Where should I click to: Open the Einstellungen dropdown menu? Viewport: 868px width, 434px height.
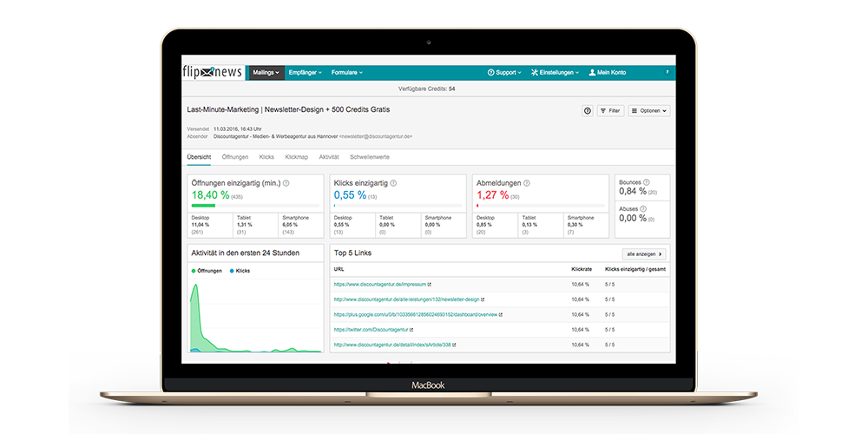(555, 73)
